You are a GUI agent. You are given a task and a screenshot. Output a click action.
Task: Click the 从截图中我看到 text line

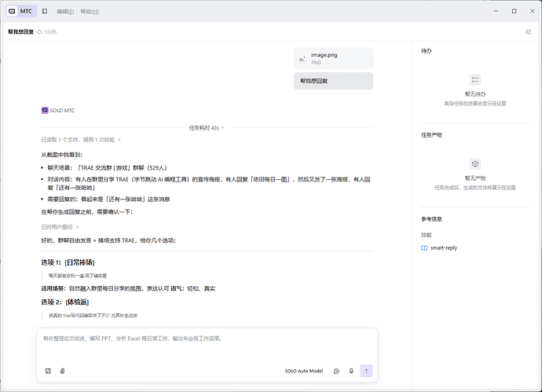pos(62,155)
